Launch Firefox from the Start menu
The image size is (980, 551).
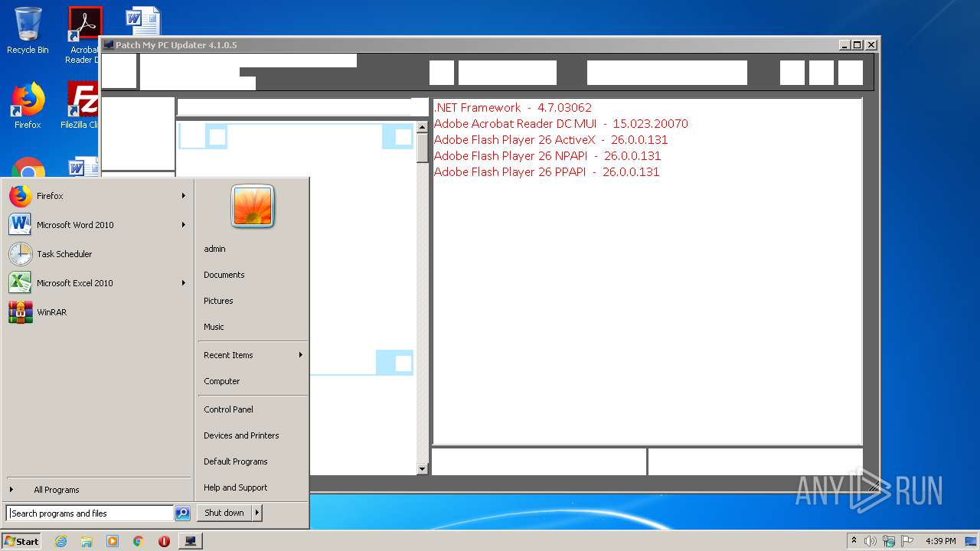pos(97,196)
